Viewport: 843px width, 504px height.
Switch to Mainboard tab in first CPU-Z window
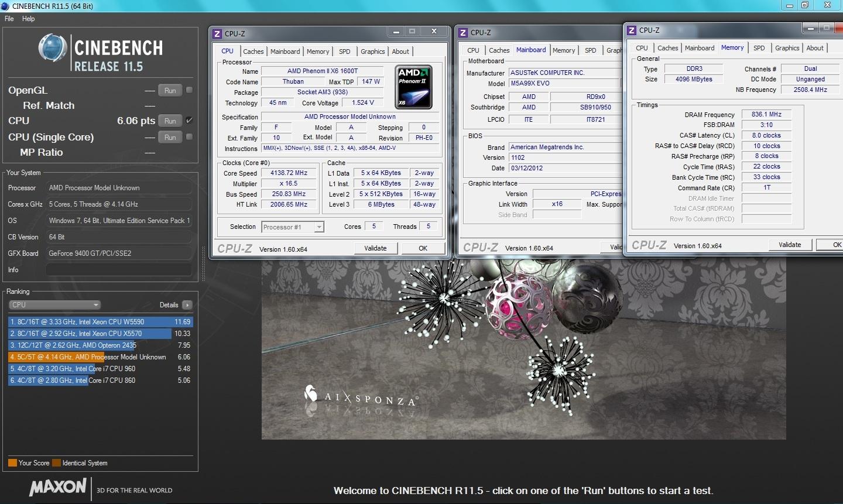(x=285, y=52)
